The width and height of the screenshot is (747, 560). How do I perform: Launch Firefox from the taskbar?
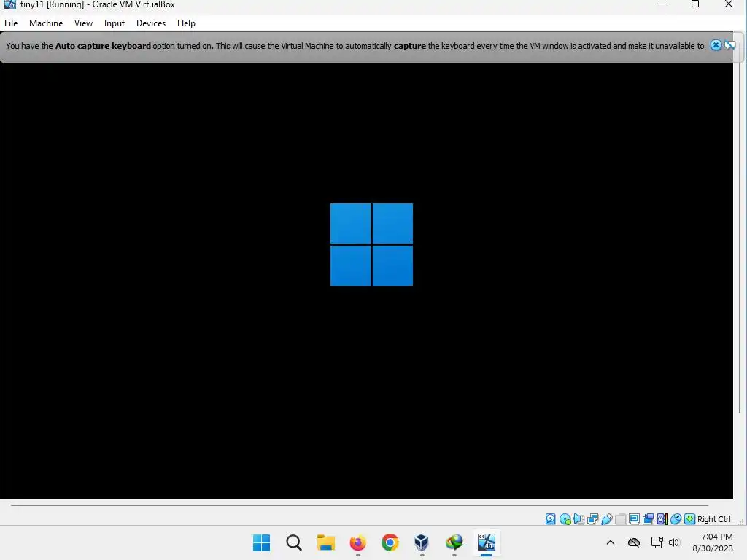(357, 542)
